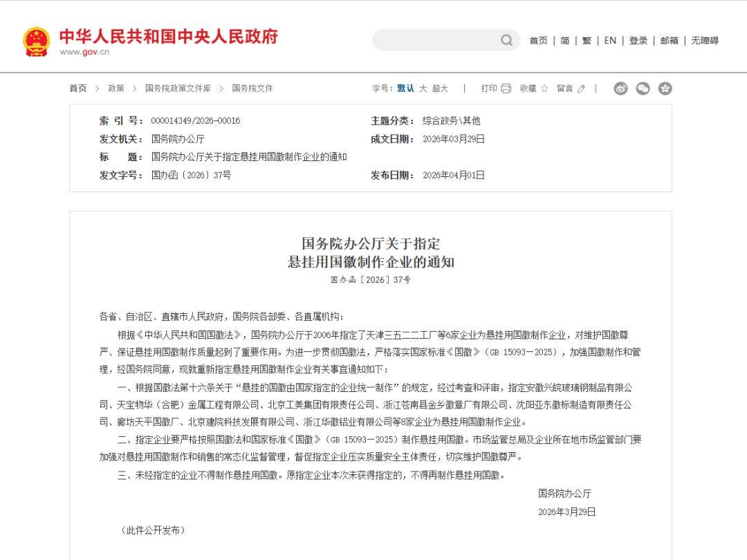Click the national emblem logo
The height and width of the screenshot is (560, 747).
36,41
